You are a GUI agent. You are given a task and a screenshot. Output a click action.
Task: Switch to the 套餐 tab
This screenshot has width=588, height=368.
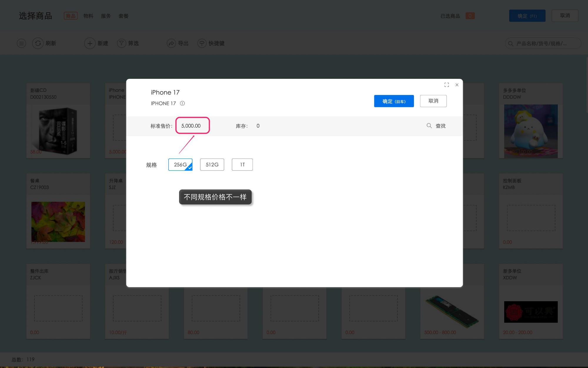point(123,16)
